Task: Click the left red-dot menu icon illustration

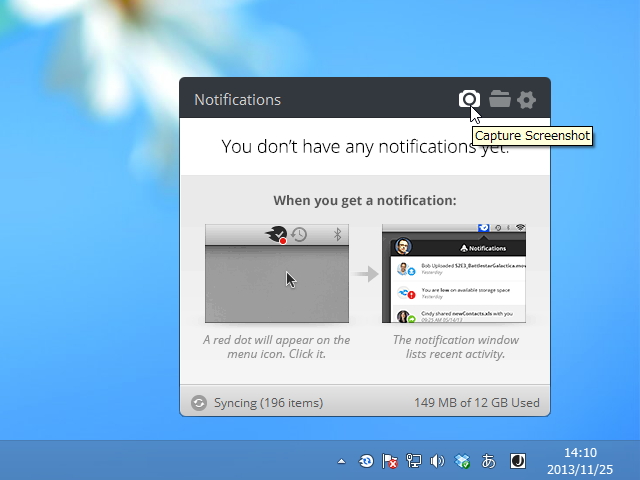Action: [x=277, y=273]
